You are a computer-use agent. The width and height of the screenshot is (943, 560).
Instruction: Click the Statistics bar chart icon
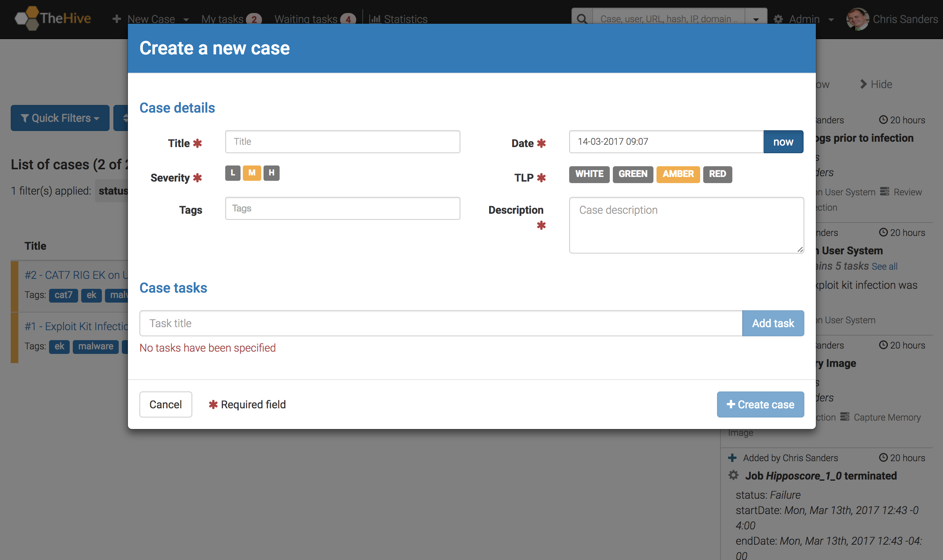375,19
